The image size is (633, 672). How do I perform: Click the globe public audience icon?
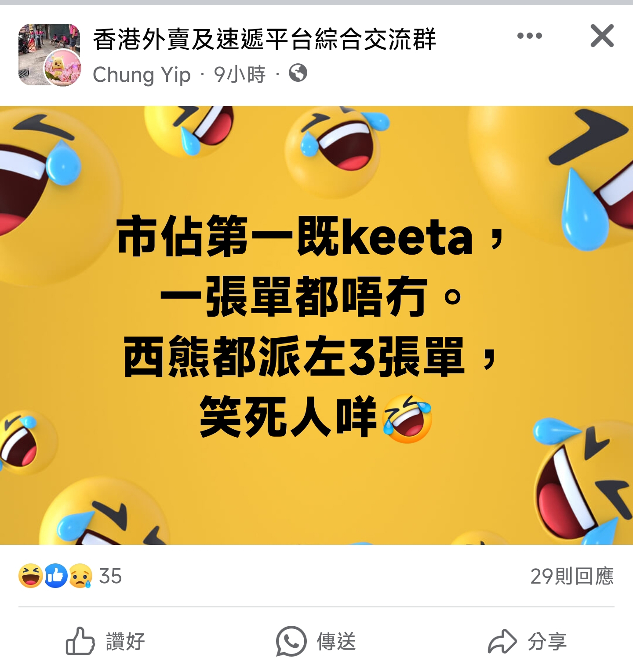click(x=298, y=73)
